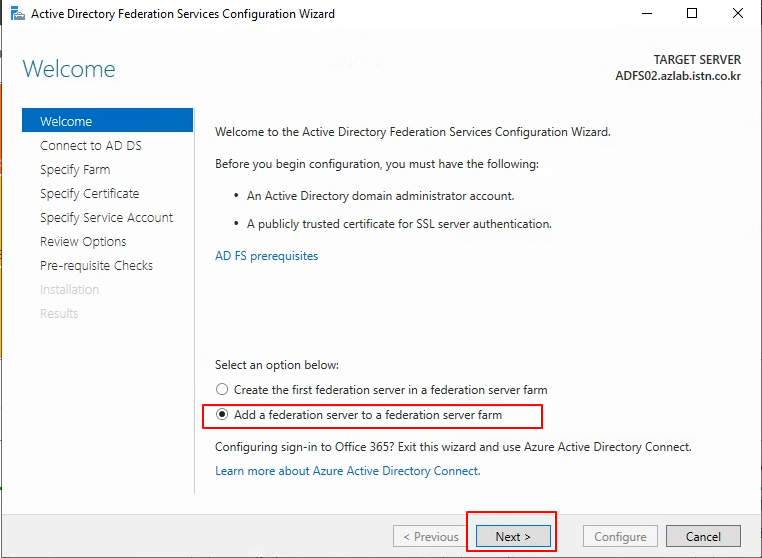Screen dimensions: 762x558
Task: Open the AD FS prerequisites link
Action: click(x=266, y=256)
